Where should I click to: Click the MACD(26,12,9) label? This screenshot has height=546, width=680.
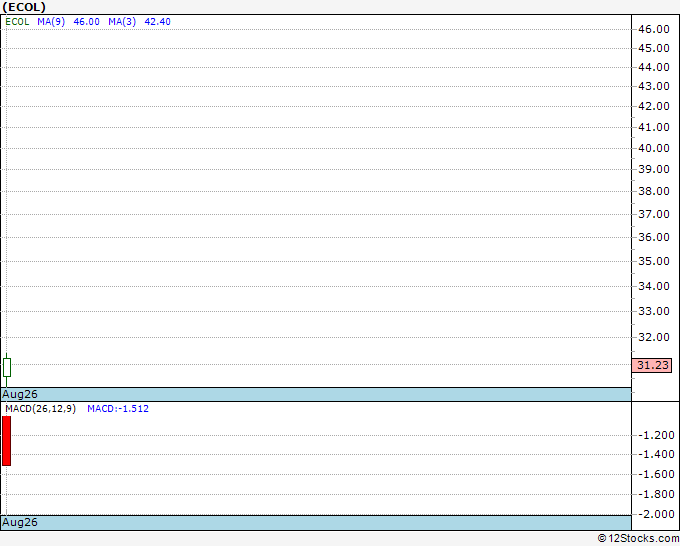pyautogui.click(x=40, y=409)
